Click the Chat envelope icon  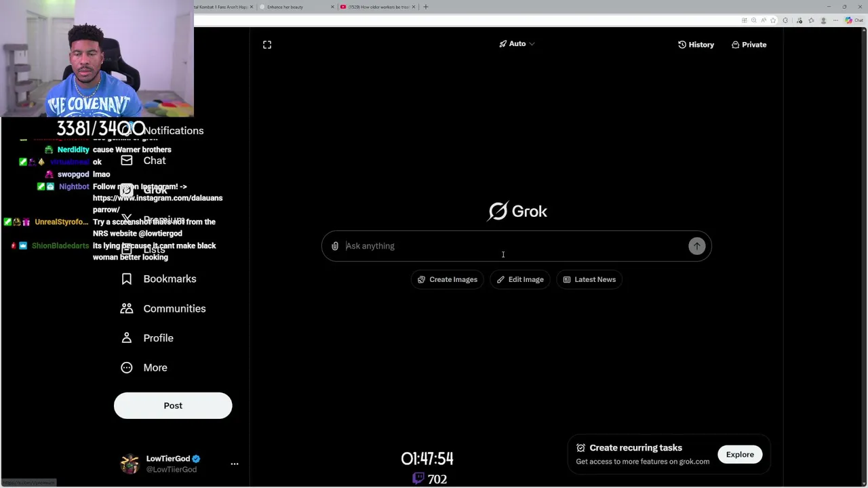tap(127, 161)
